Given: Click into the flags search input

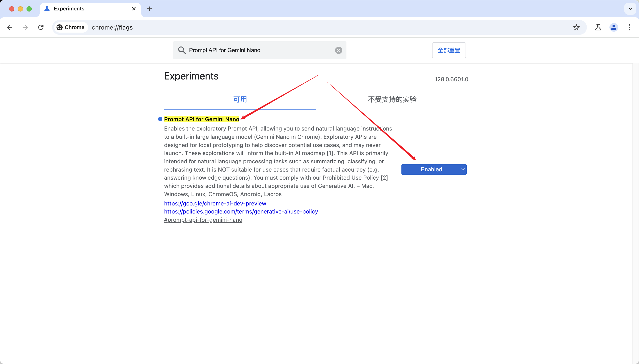Looking at the screenshot, I should click(x=260, y=50).
